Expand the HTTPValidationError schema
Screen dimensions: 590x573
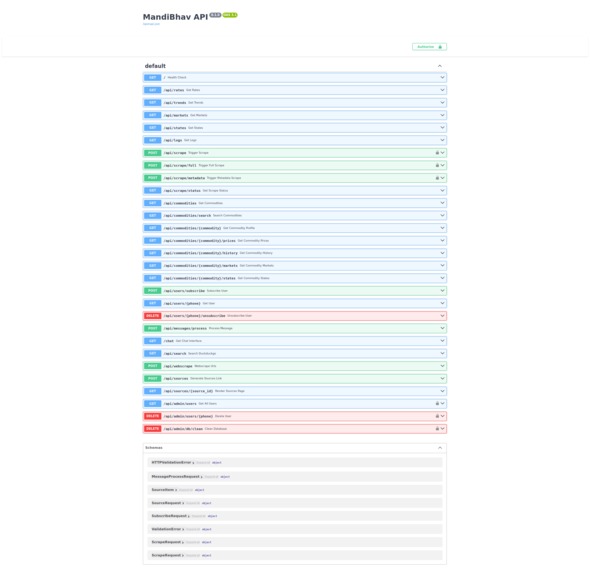(173, 462)
